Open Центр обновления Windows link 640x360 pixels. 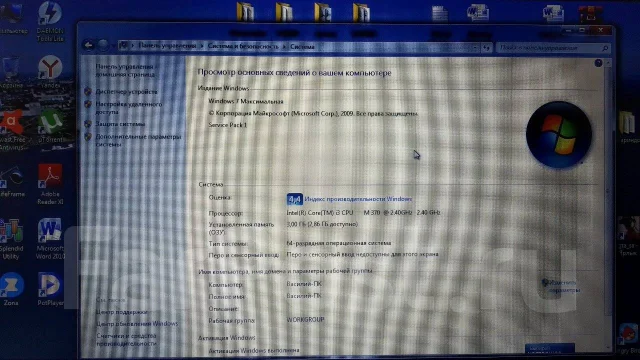(137, 324)
